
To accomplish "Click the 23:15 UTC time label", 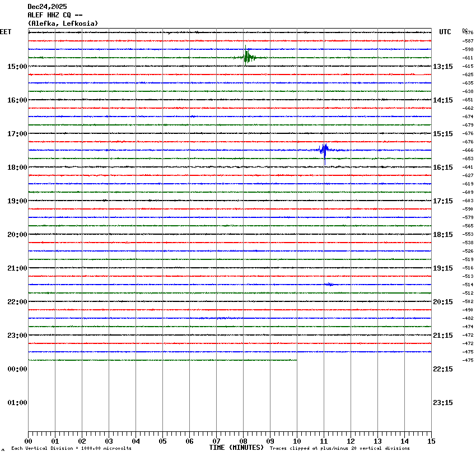I will pyautogui.click(x=442, y=403).
